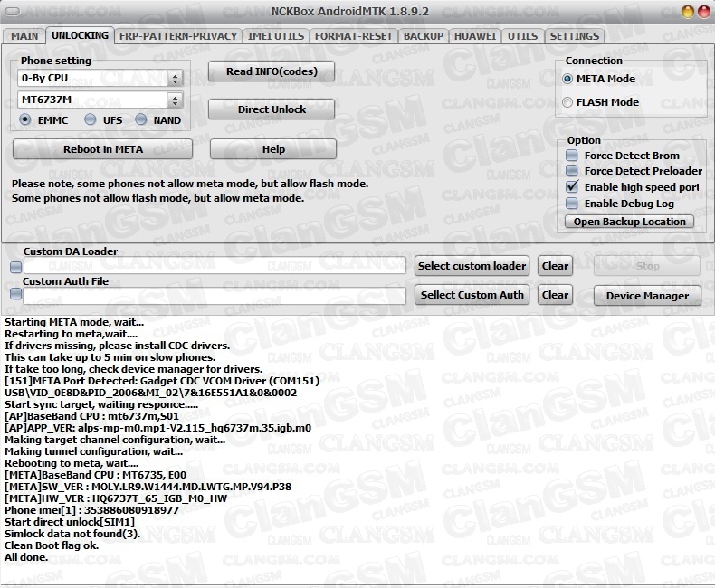
Task: Click the title bar pill icon
Action: tap(12, 12)
